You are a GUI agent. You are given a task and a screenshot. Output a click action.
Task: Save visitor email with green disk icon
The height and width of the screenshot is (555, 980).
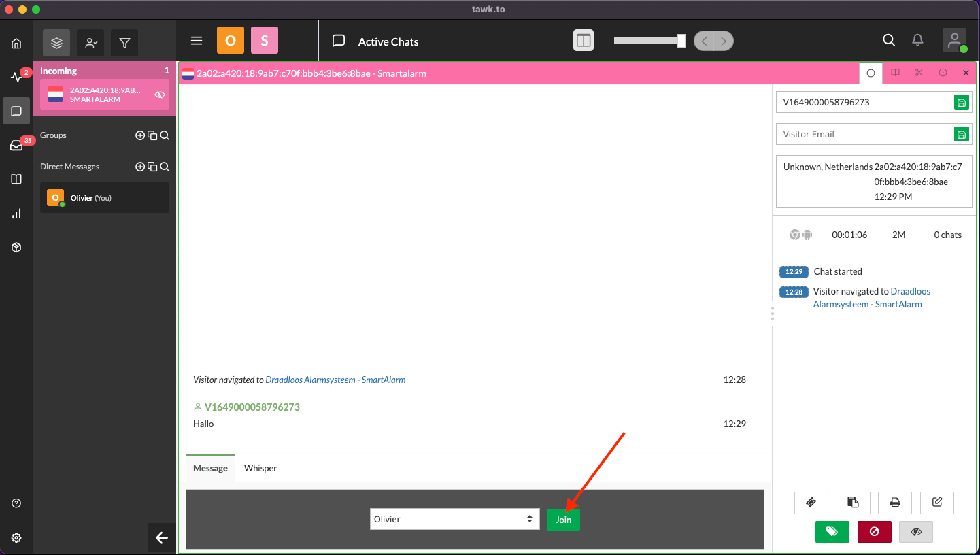click(x=962, y=134)
